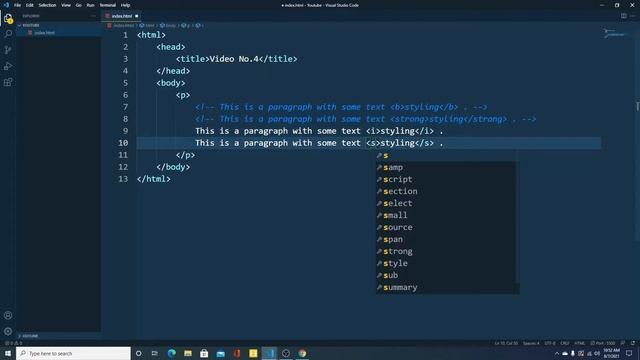Pick 'sub' in the suggestion list
The image size is (640, 360).
(x=447, y=276)
